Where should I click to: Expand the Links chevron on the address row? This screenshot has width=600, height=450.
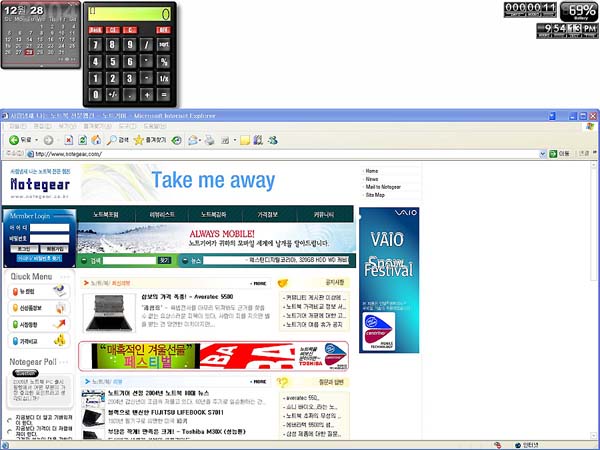tap(595, 152)
